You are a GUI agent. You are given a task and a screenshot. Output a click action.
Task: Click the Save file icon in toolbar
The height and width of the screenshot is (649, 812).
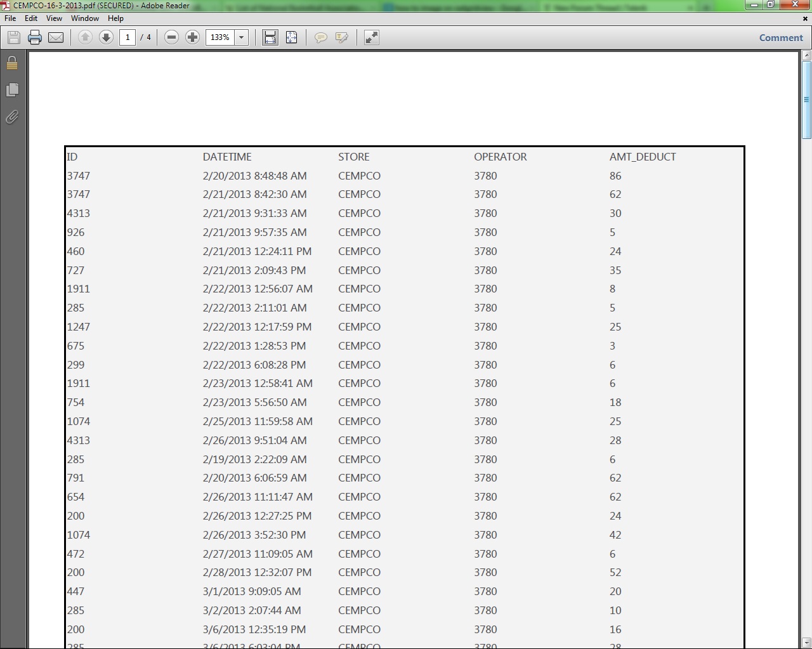14,37
